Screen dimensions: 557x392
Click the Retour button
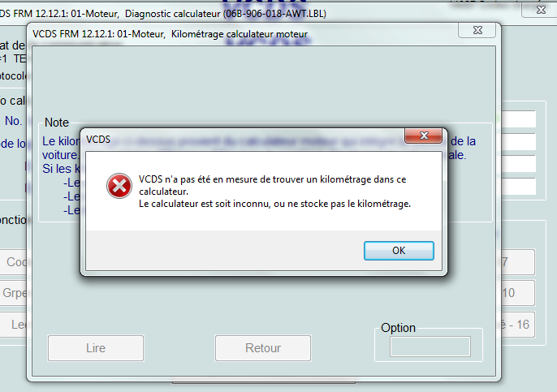263,348
